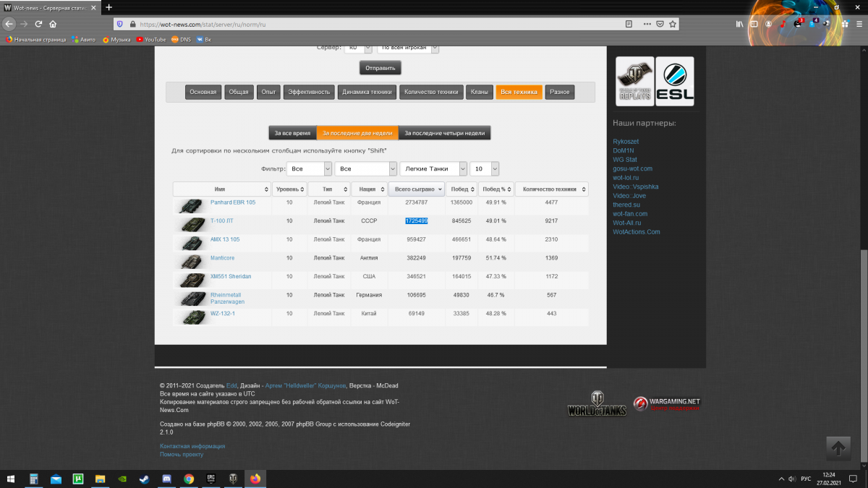Viewport: 868px width, 488px height.
Task: Switch to the Общая tab
Action: tap(239, 92)
